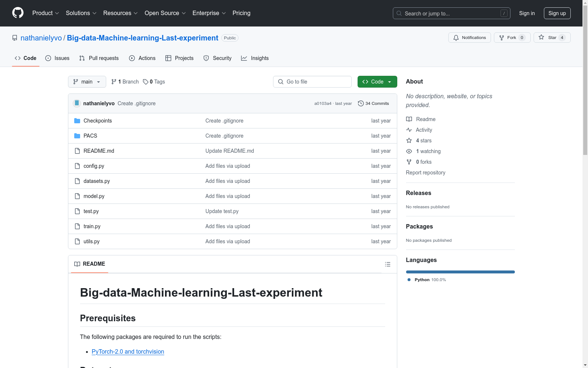This screenshot has width=588, height=368.
Task: Click Report repository link
Action: 426,173
